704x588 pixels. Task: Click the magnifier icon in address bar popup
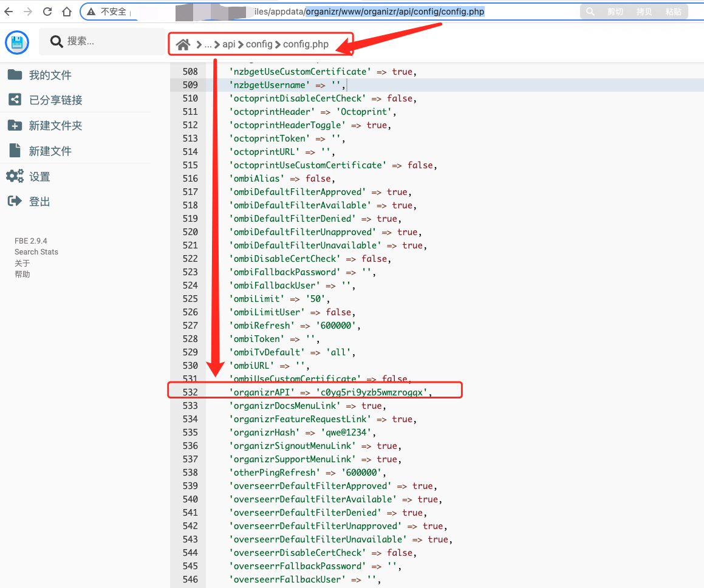coord(590,12)
